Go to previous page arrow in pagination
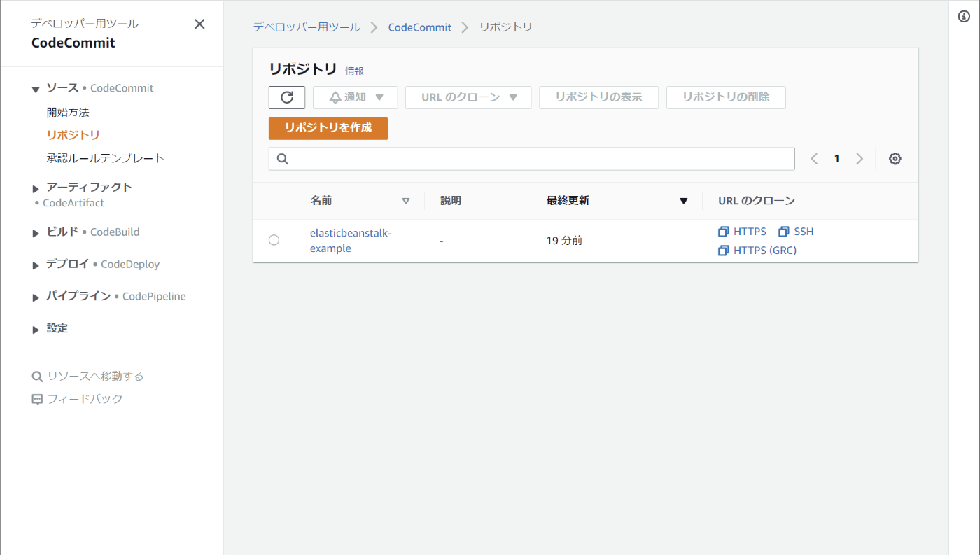The height and width of the screenshot is (555, 980). point(814,159)
